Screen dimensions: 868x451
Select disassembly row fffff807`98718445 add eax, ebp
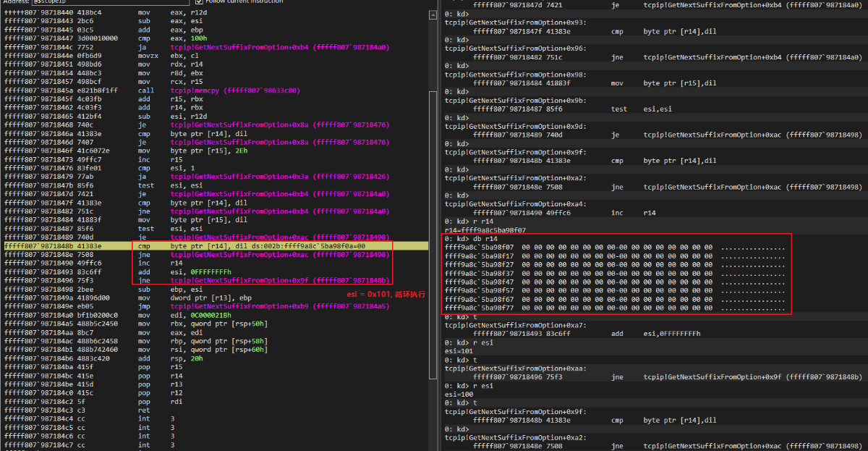[x=216, y=29]
